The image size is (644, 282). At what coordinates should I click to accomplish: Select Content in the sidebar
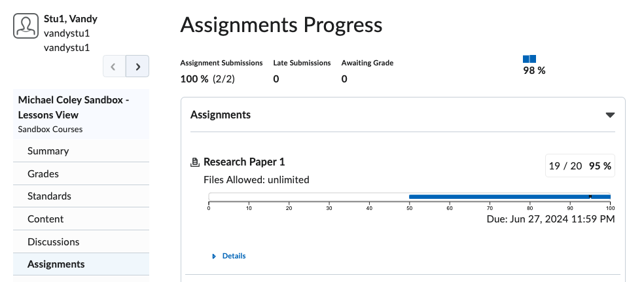point(46,219)
